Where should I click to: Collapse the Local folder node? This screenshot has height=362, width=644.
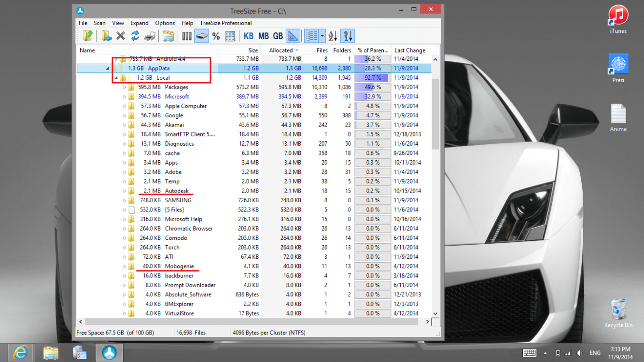tap(116, 78)
